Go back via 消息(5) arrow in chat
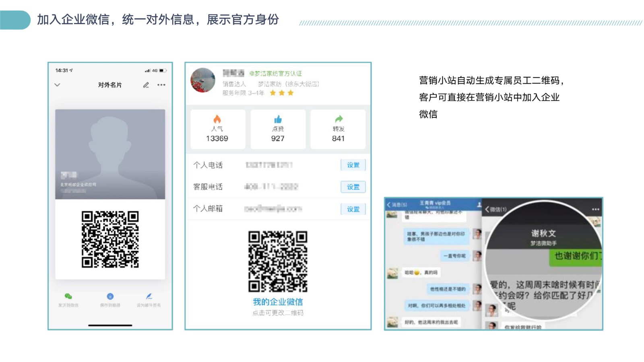The height and width of the screenshot is (362, 644). click(397, 205)
